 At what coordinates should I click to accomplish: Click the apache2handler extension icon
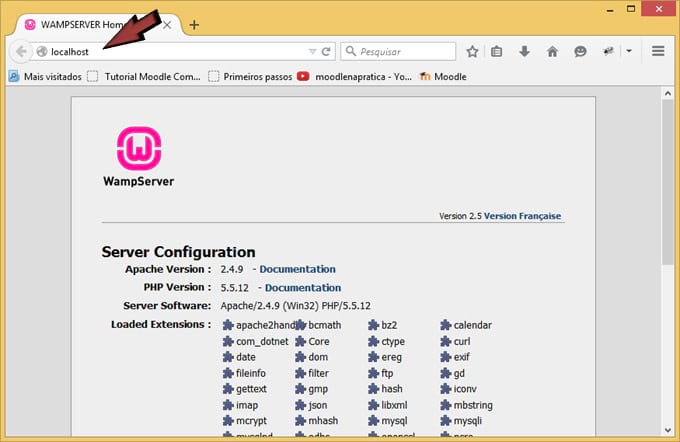[x=228, y=325]
